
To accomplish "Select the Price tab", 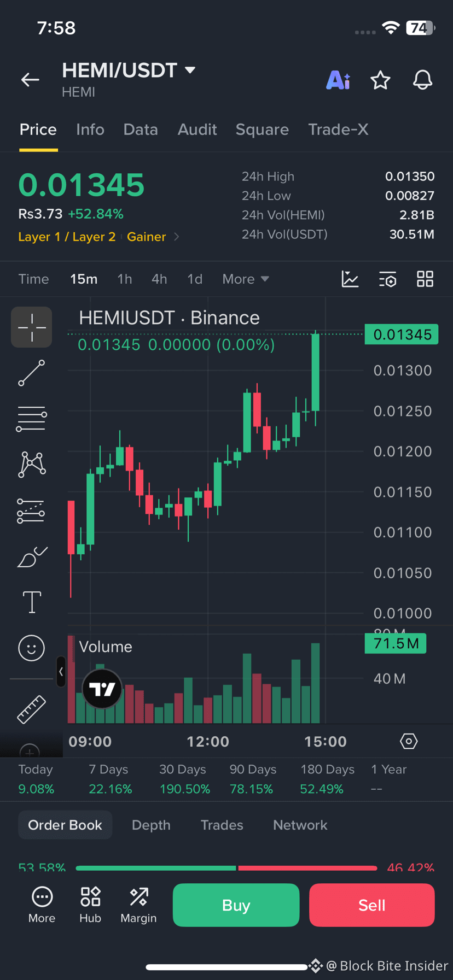I will [38, 130].
